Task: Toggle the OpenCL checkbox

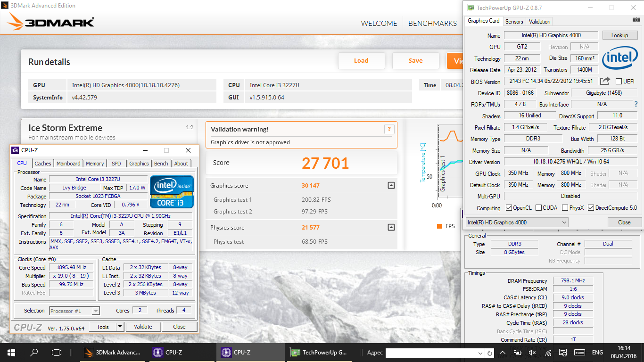Action: point(509,208)
